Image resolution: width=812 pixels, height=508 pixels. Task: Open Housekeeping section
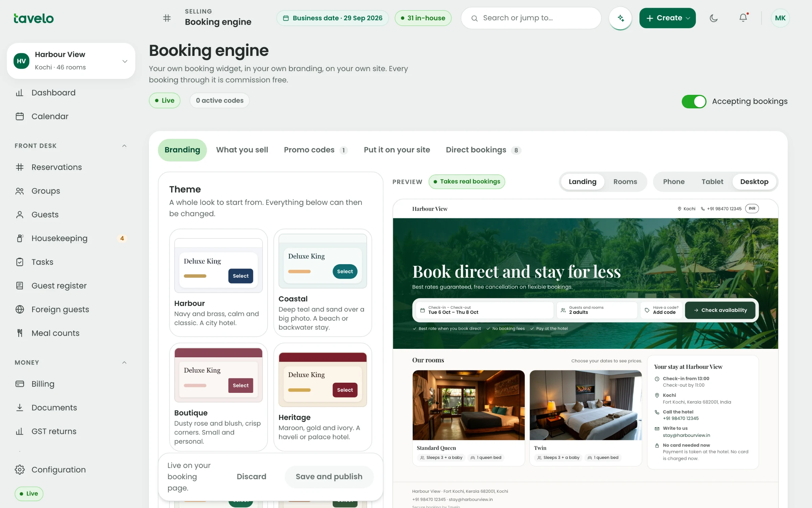point(71,238)
